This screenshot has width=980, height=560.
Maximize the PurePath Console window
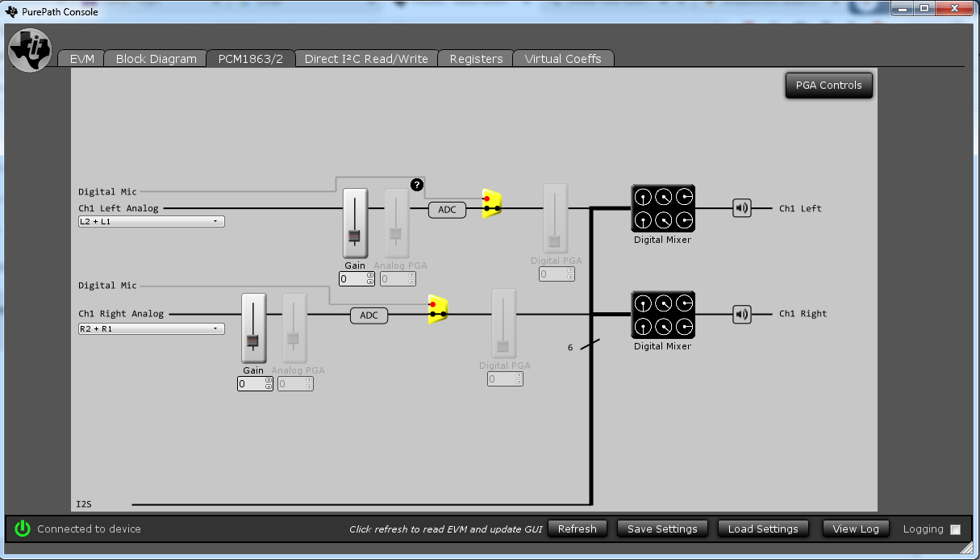click(924, 8)
